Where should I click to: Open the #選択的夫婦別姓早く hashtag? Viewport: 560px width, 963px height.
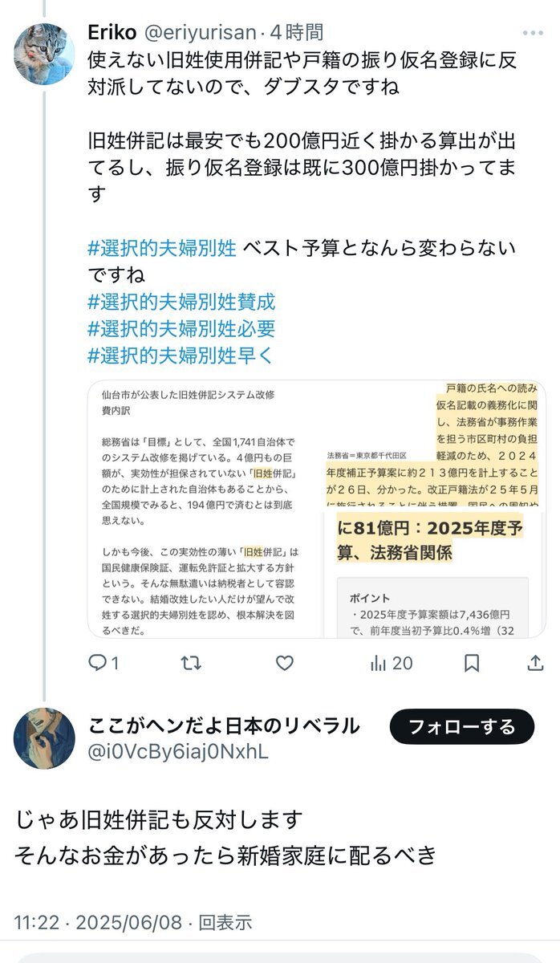click(x=181, y=355)
